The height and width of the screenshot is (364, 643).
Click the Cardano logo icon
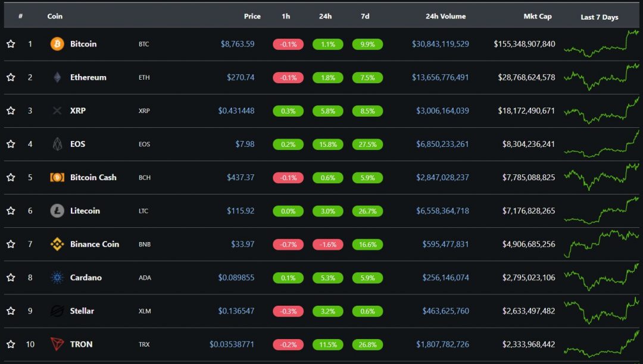57,278
